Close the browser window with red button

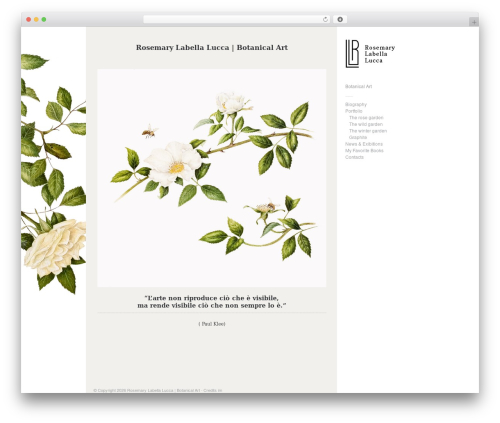tap(29, 20)
